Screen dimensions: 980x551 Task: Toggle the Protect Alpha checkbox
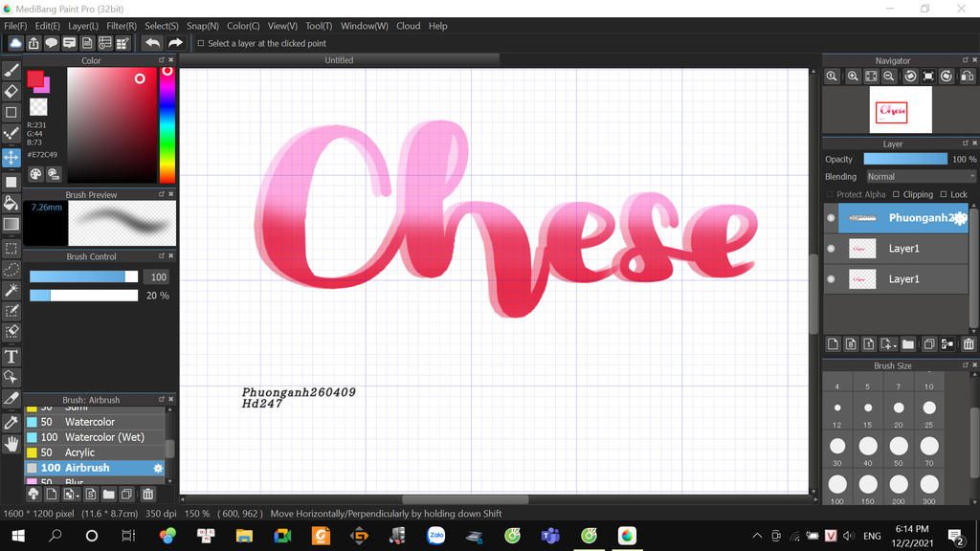(830, 194)
